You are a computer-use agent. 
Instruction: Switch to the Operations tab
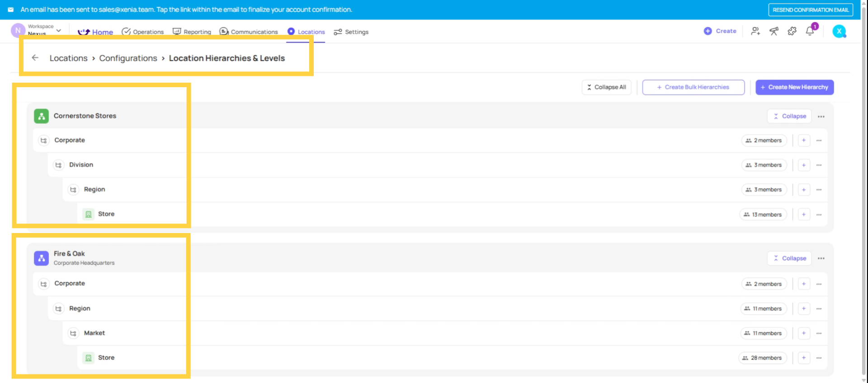(x=143, y=32)
